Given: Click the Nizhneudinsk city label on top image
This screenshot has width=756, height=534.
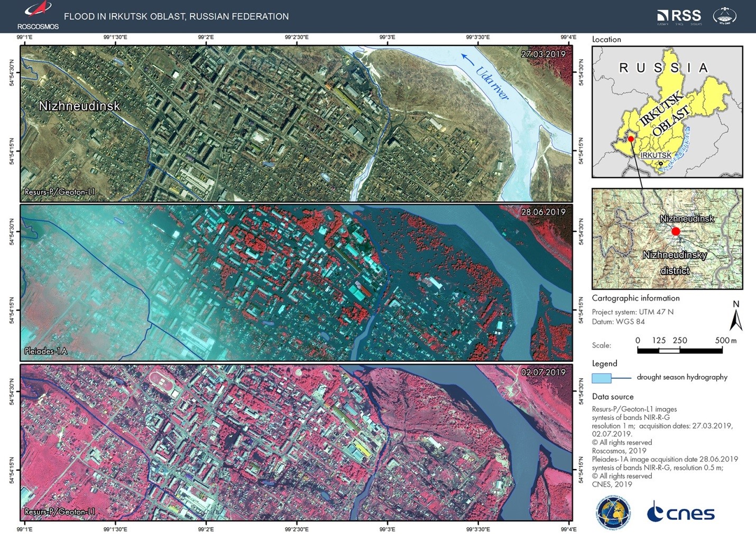Looking at the screenshot, I should coord(79,106).
